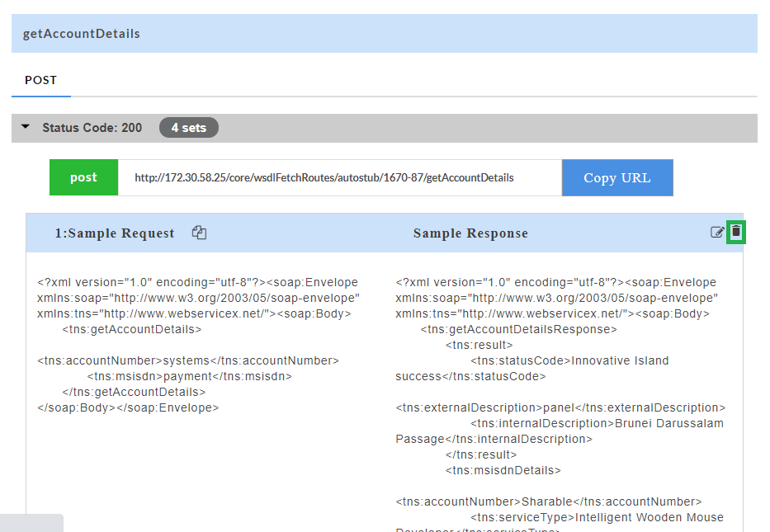Click the collapsed panel at bottom left
The height and width of the screenshot is (532, 770).
coord(31,523)
